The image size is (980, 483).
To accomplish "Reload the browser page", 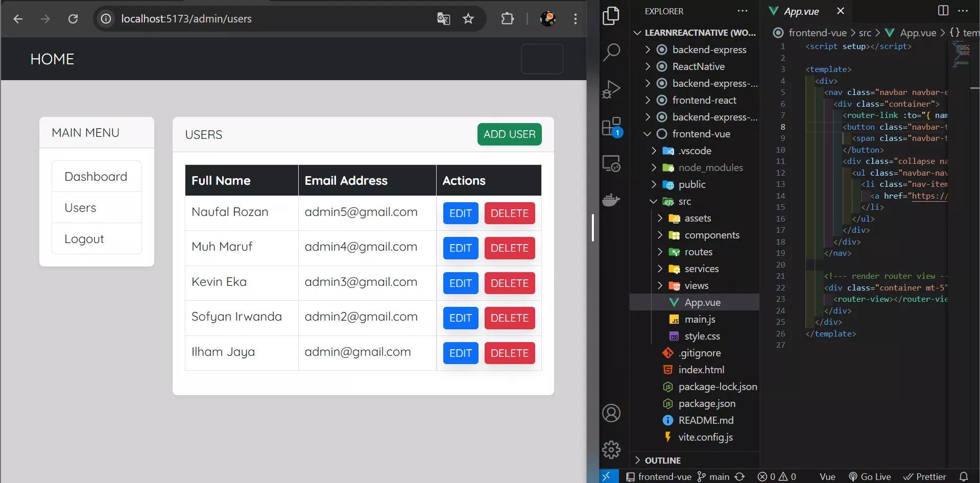I will pos(73,19).
